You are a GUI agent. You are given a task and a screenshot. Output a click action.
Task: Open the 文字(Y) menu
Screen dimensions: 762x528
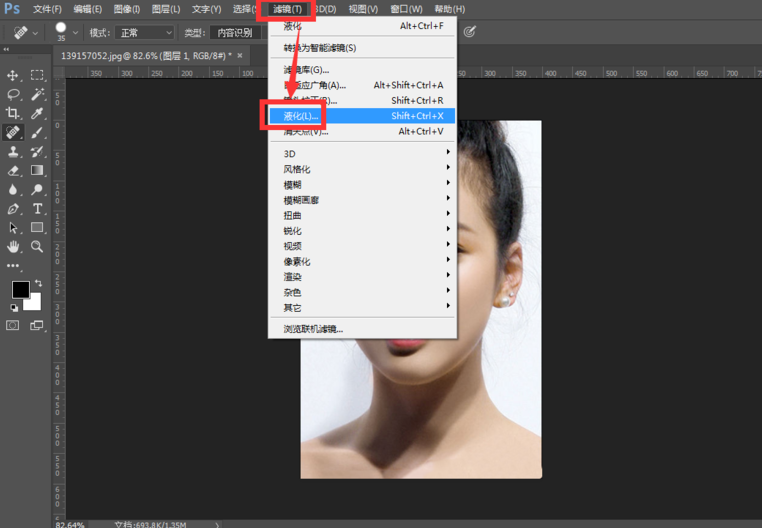click(x=206, y=9)
